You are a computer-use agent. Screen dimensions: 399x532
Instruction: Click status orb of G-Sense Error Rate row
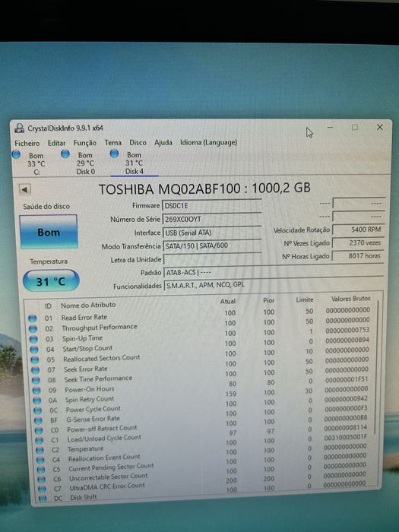pyautogui.click(x=38, y=420)
